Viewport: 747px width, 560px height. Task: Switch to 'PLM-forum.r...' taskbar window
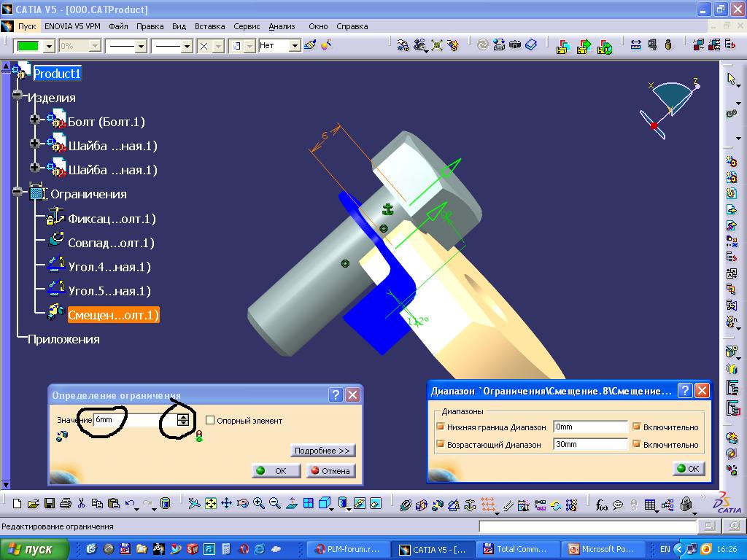pyautogui.click(x=349, y=549)
